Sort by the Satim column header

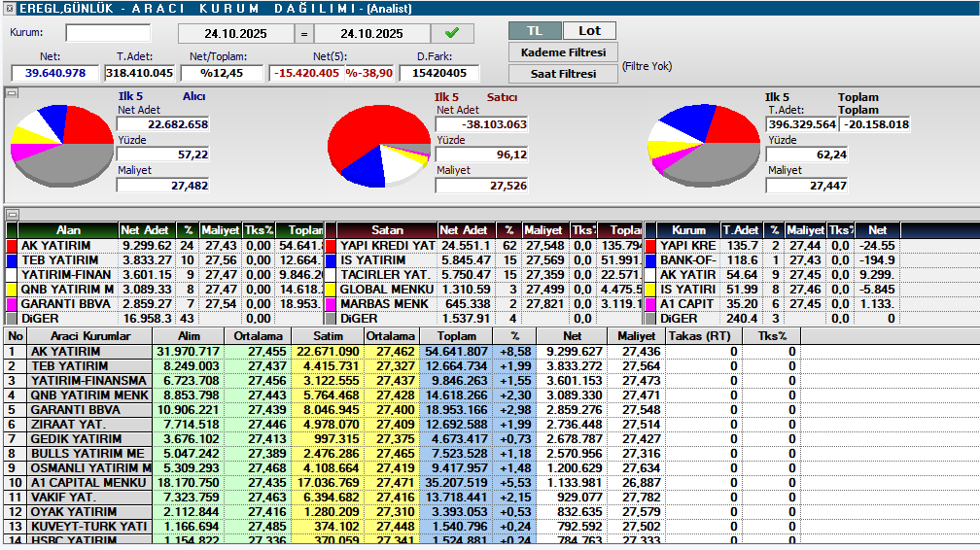(x=328, y=335)
